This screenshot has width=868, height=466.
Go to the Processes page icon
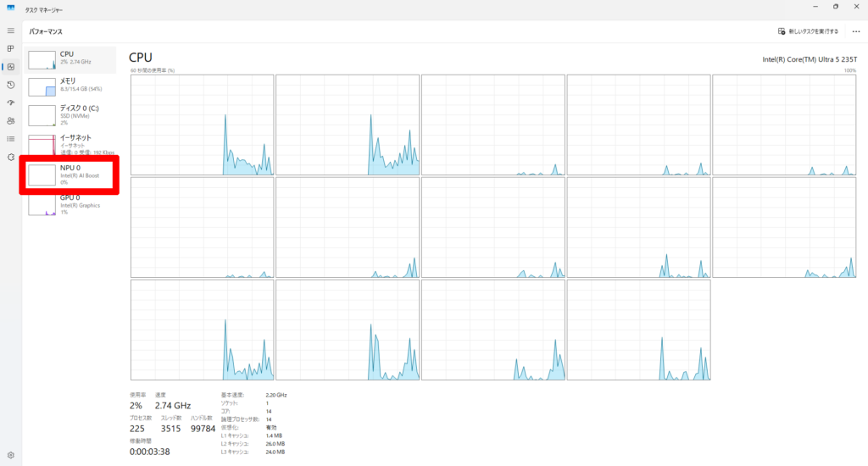[11, 48]
